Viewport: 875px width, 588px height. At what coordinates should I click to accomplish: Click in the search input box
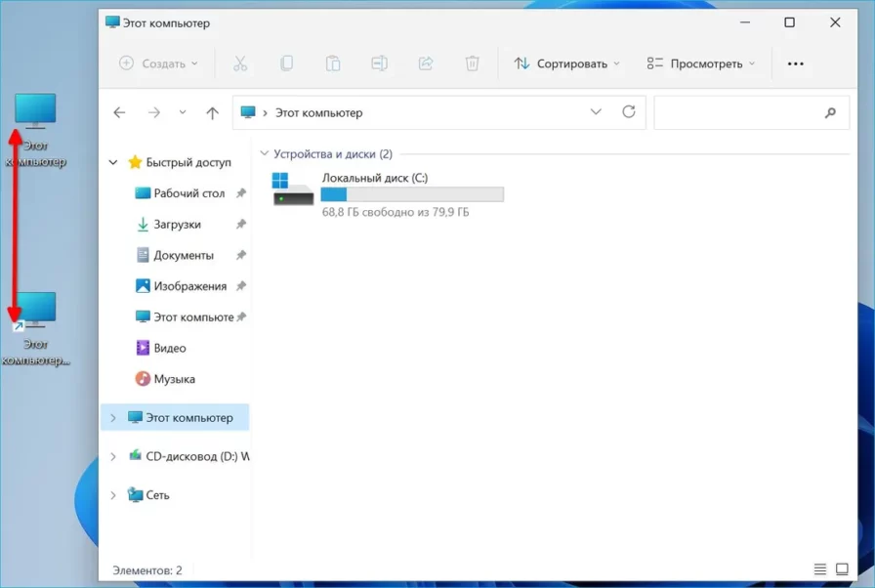click(x=737, y=113)
